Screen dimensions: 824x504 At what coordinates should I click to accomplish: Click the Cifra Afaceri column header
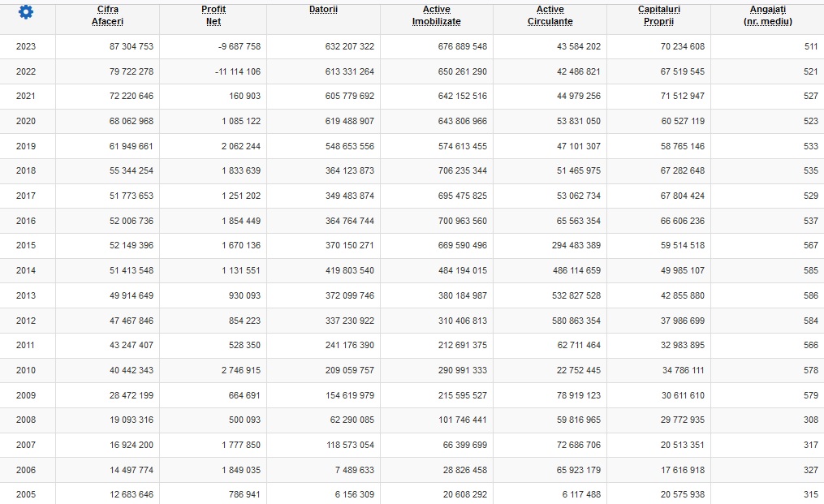coord(108,15)
